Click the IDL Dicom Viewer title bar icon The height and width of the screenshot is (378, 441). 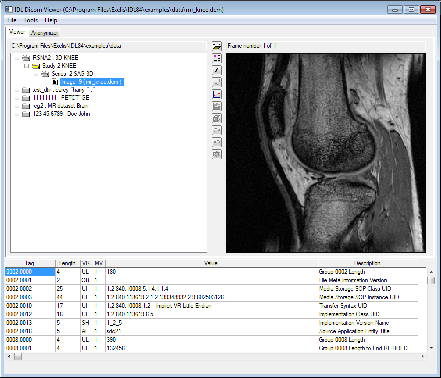tap(9, 9)
